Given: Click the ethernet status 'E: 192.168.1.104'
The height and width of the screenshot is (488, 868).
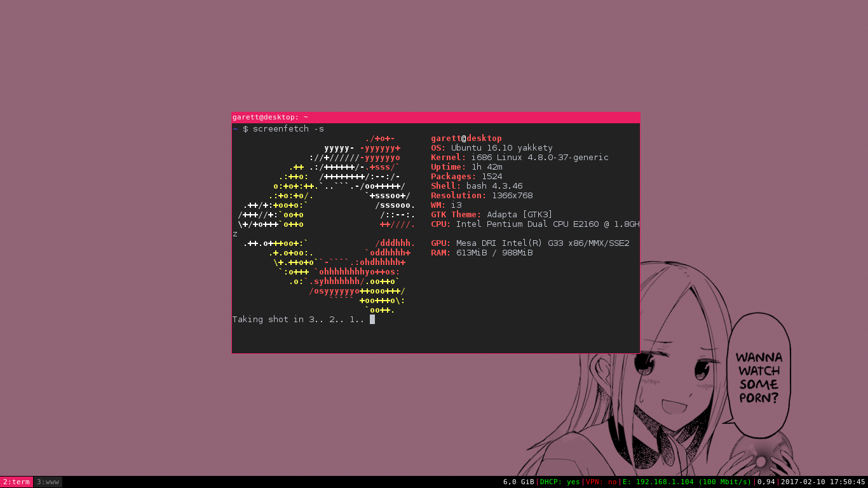Looking at the screenshot, I should point(687,482).
